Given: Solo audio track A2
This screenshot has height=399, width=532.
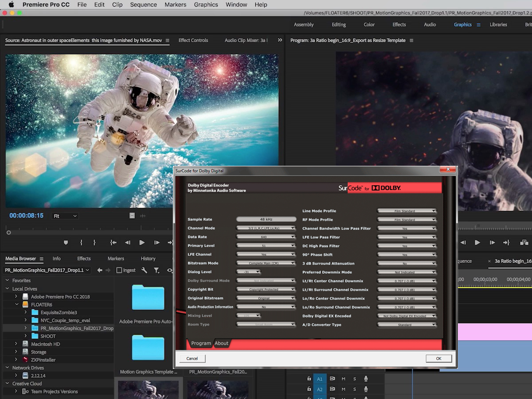Looking at the screenshot, I should 355,389.
